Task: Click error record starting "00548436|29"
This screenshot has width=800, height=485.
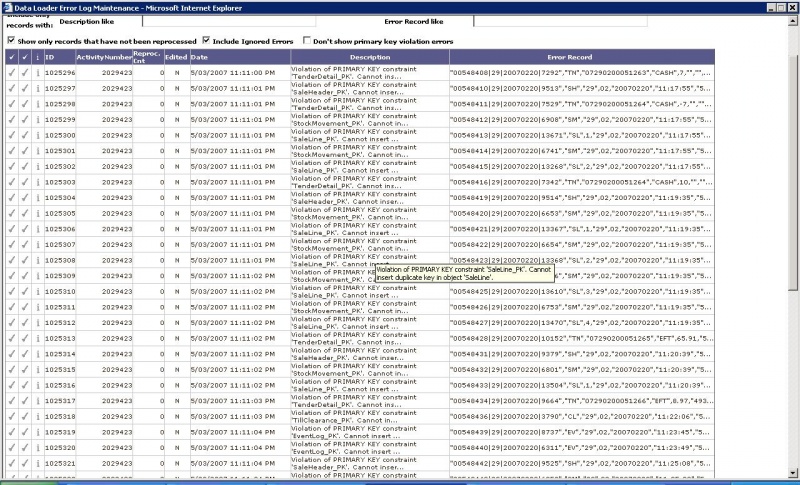Action: point(581,417)
